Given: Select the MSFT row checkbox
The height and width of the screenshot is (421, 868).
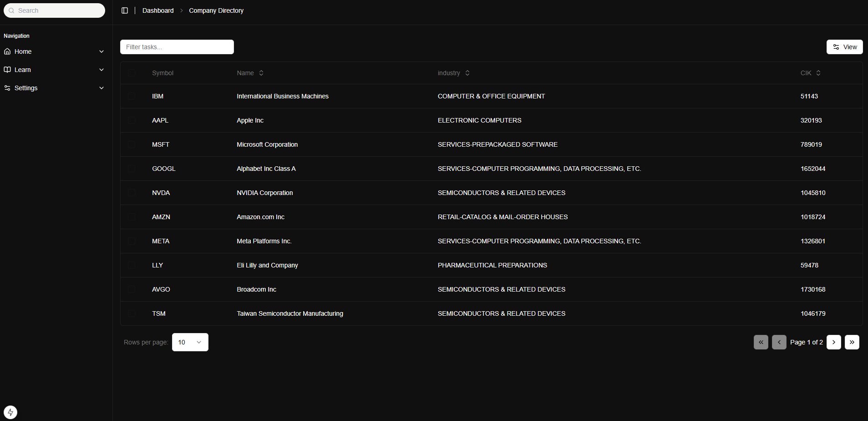Looking at the screenshot, I should coord(132,144).
